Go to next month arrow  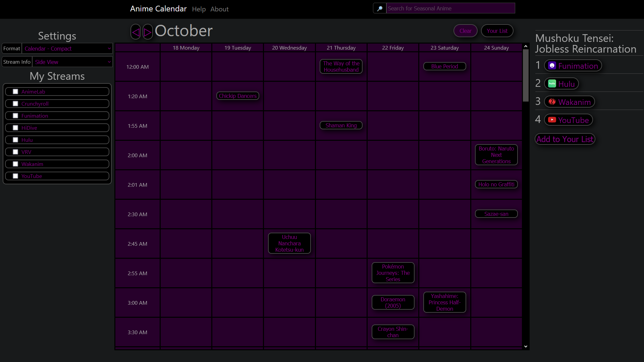148,32
